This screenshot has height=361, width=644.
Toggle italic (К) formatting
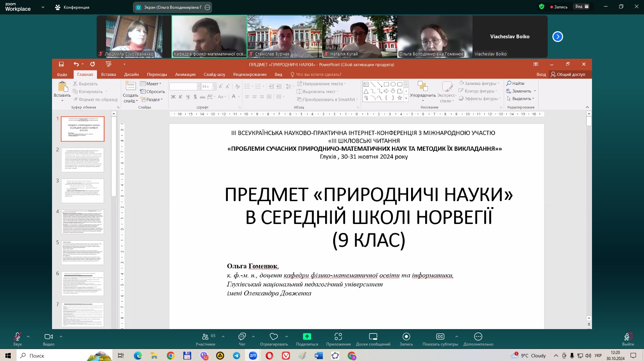coord(180,97)
